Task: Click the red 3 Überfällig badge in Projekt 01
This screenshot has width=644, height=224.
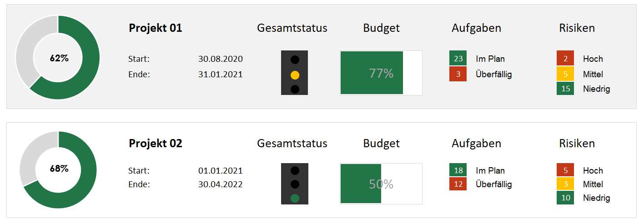Action: (458, 74)
